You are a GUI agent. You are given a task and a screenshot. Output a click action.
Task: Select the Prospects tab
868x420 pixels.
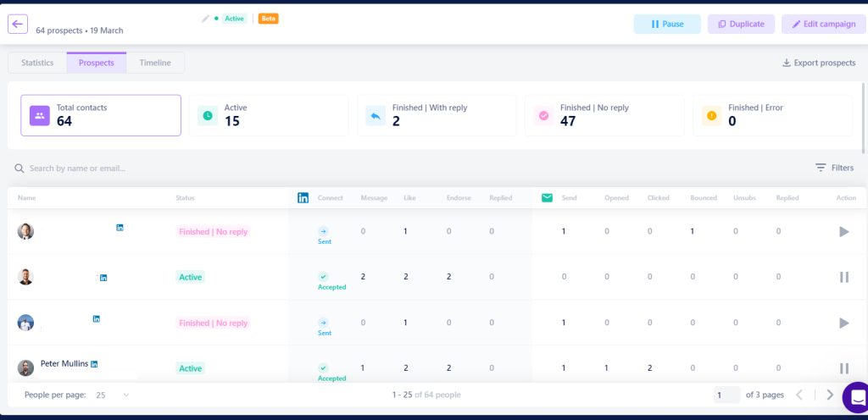tap(97, 63)
